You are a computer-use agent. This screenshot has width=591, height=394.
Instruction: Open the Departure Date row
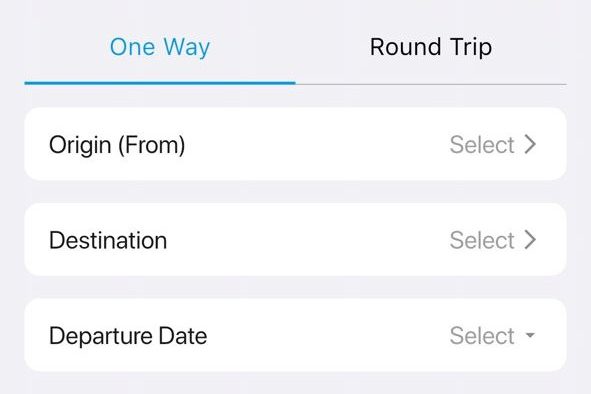[x=296, y=335]
